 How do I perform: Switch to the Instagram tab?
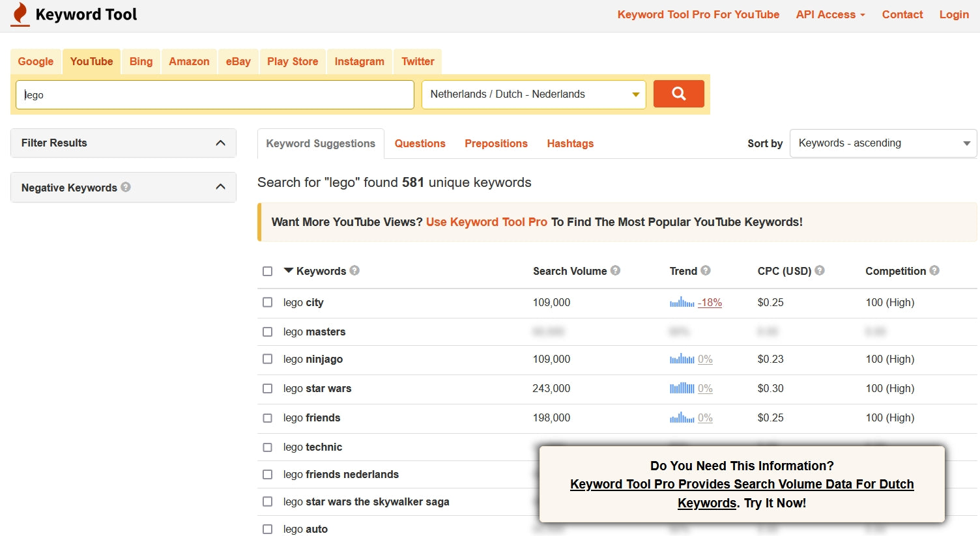[x=359, y=61]
